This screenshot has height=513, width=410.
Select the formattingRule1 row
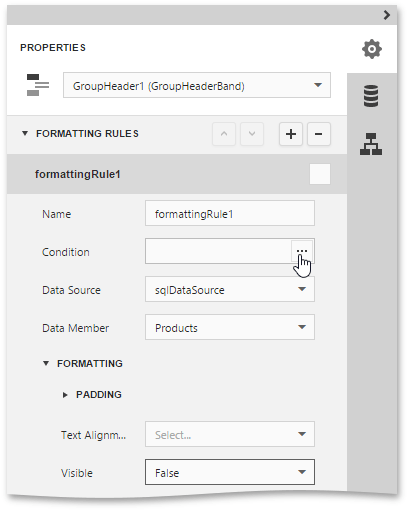pos(177,174)
